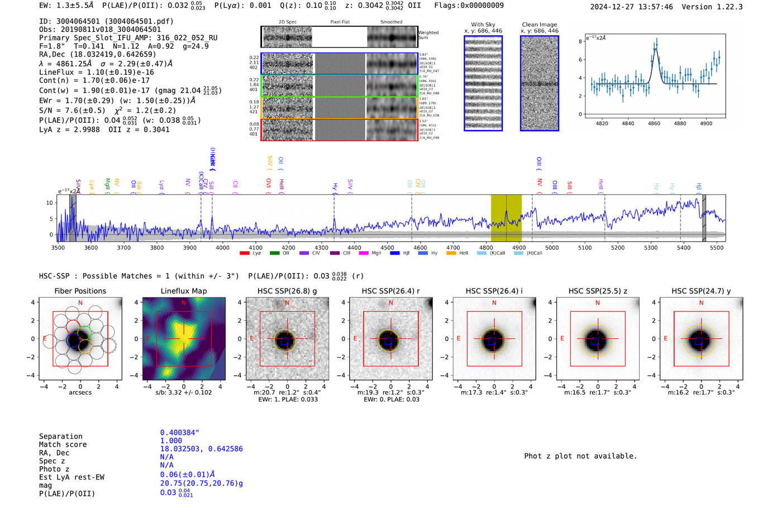Open the HSC SSP(26.4) r image
The height and width of the screenshot is (532, 782).
391,339
